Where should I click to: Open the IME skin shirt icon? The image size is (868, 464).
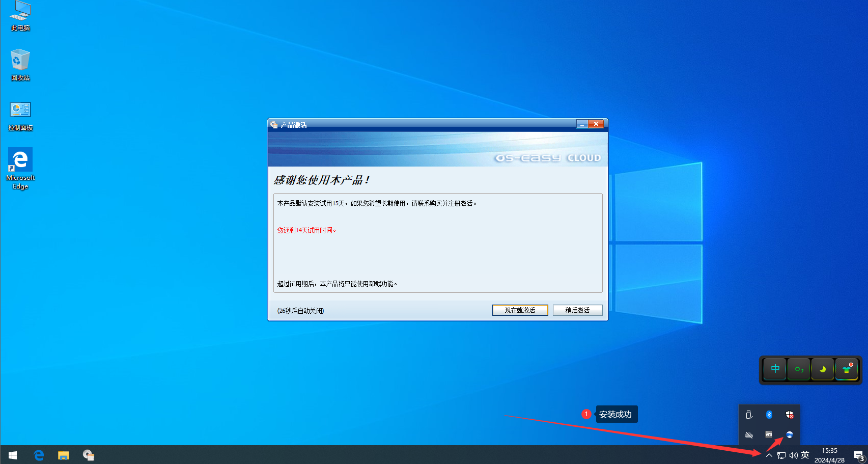coord(846,369)
